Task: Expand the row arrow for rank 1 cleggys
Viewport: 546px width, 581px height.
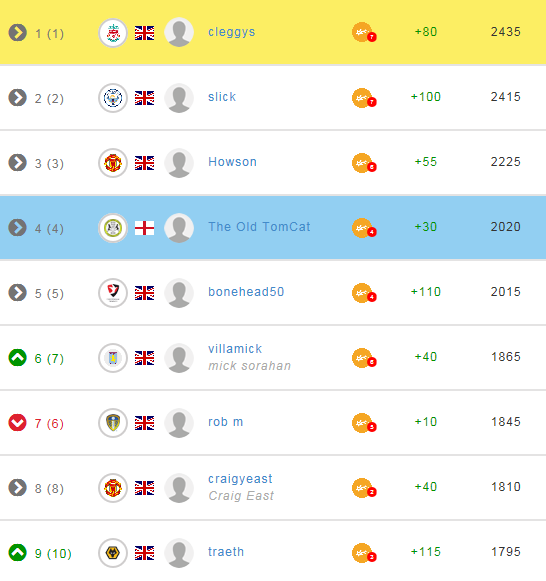Action: click(17, 33)
